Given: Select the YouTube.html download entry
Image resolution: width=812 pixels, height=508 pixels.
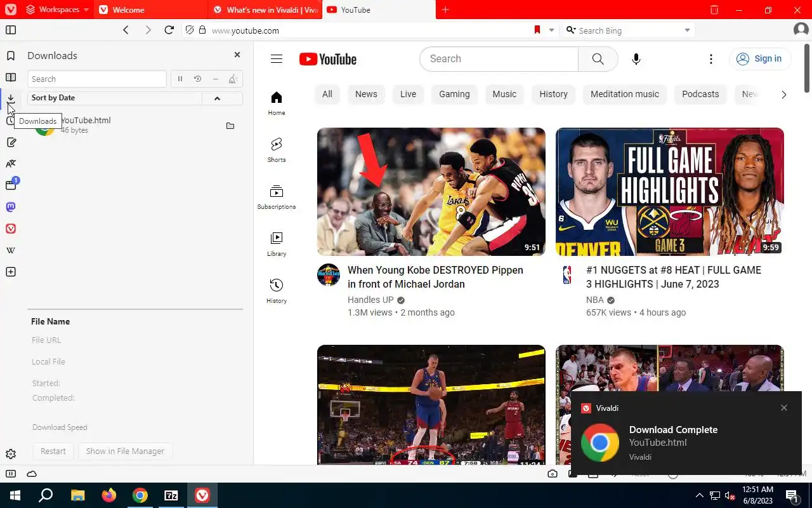Looking at the screenshot, I should pyautogui.click(x=135, y=125).
